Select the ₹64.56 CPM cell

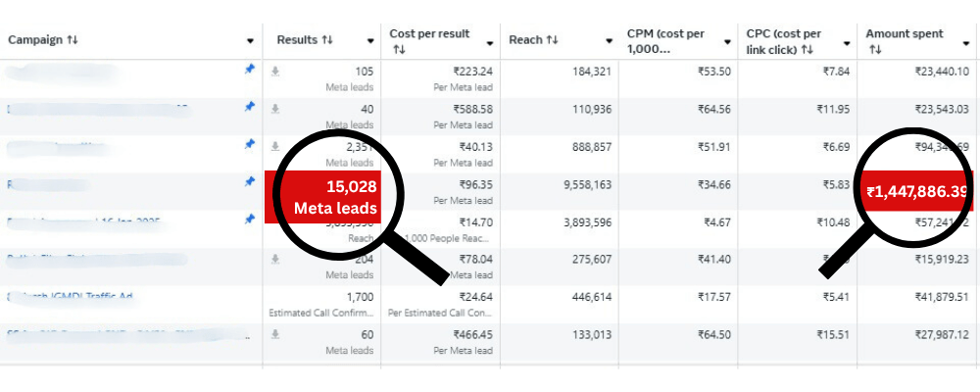(x=714, y=110)
